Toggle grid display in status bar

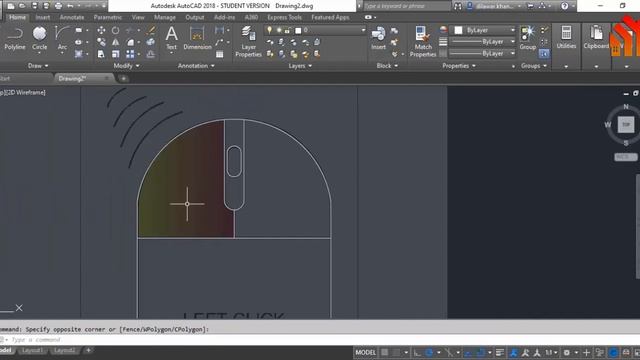(385, 352)
